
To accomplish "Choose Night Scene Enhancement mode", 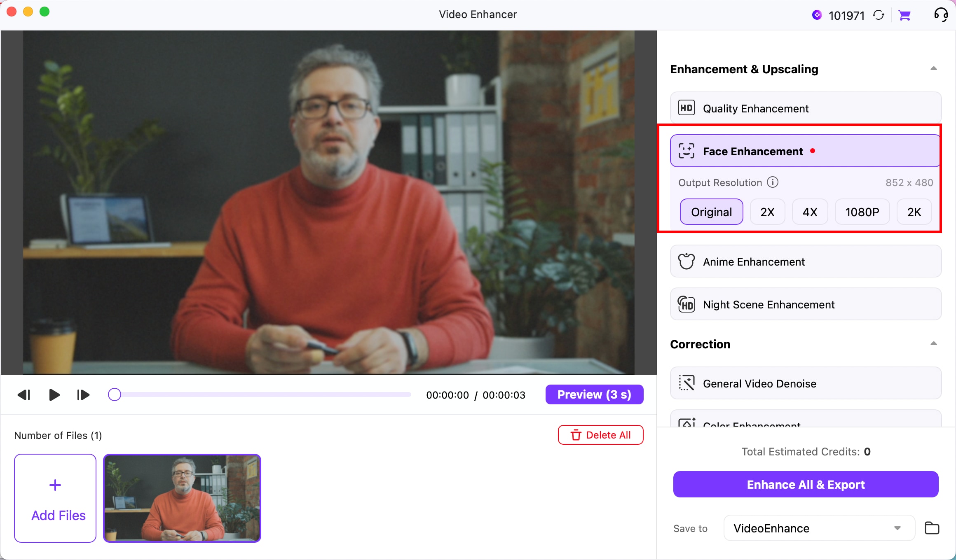I will tap(806, 304).
